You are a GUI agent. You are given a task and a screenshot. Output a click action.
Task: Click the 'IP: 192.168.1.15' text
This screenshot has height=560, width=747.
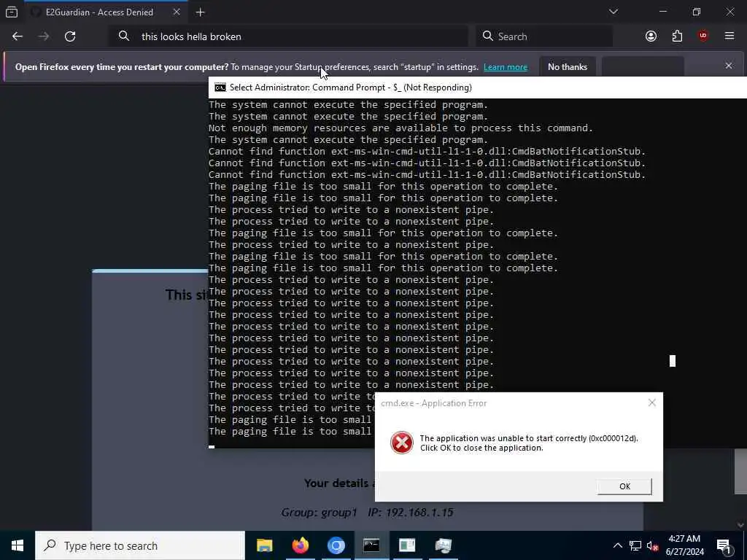411,513
